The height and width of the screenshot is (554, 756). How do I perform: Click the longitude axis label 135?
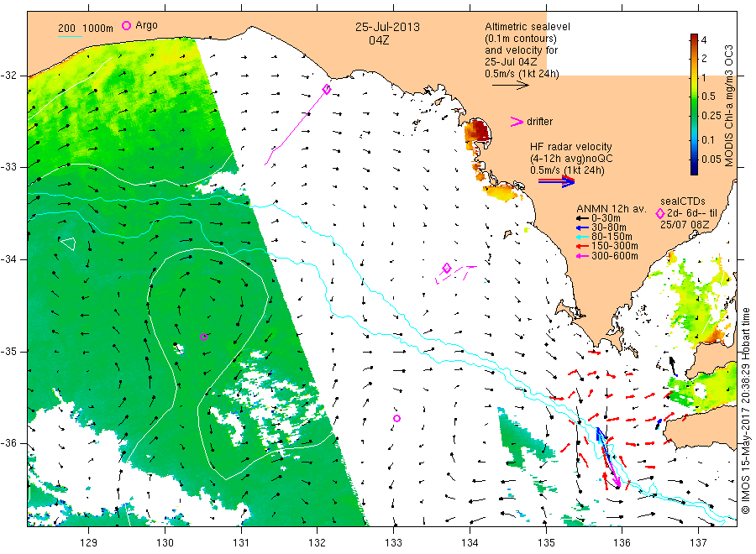click(546, 543)
